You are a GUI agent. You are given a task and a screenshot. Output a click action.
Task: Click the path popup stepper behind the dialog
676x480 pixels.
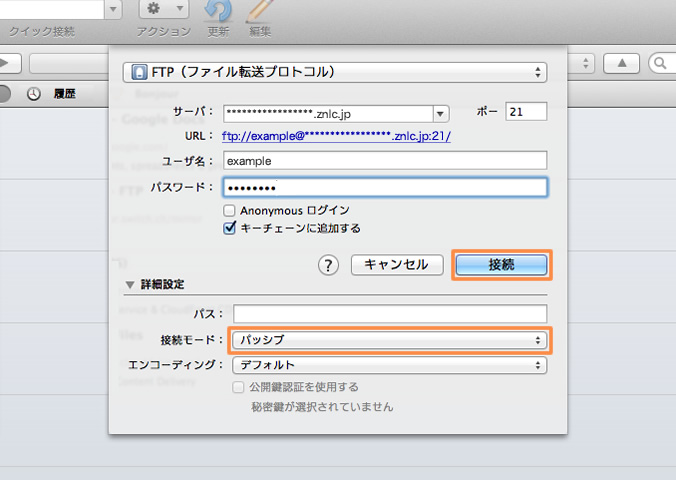[585, 63]
